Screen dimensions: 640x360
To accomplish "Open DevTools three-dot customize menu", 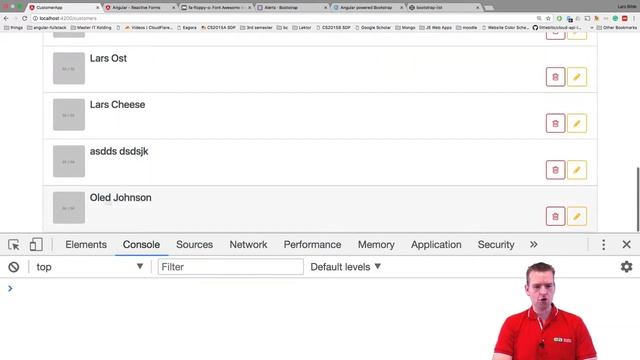I will pyautogui.click(x=604, y=244).
